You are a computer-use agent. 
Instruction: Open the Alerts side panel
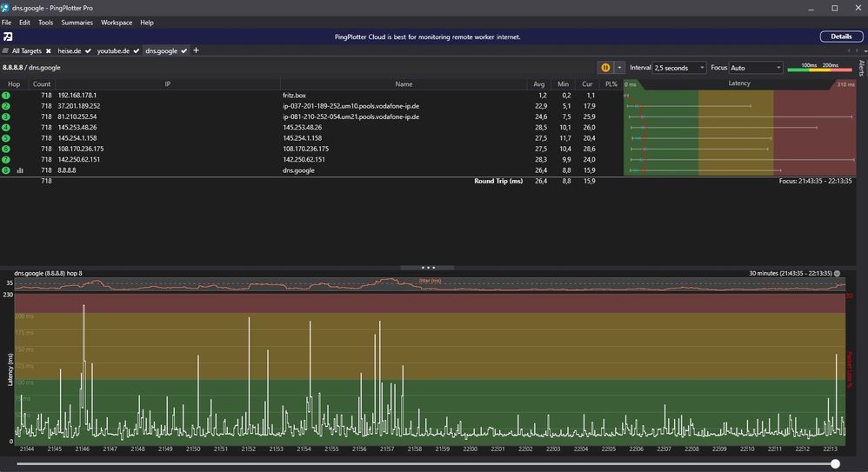862,69
